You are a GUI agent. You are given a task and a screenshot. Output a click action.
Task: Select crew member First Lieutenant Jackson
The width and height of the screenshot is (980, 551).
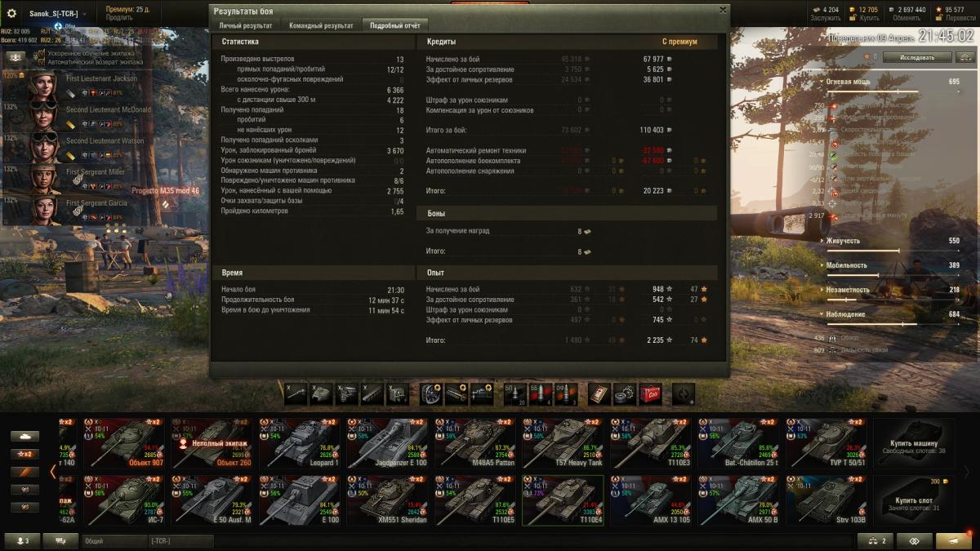point(78,86)
